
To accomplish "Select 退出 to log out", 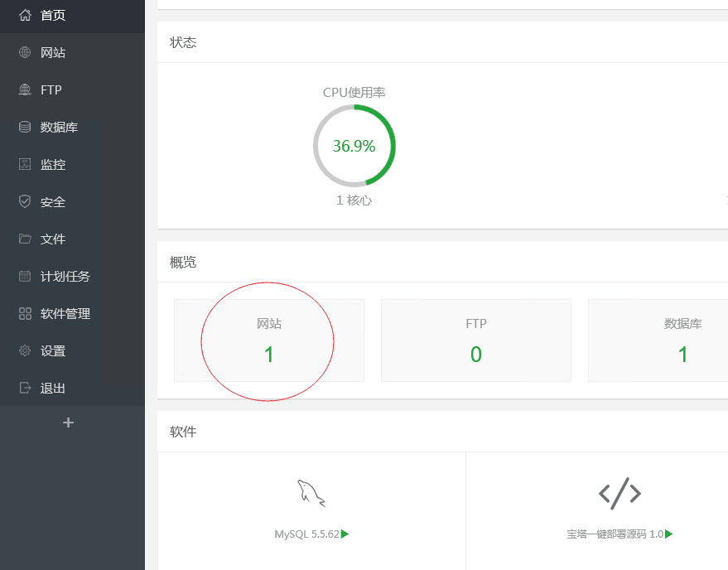I will 72,388.
